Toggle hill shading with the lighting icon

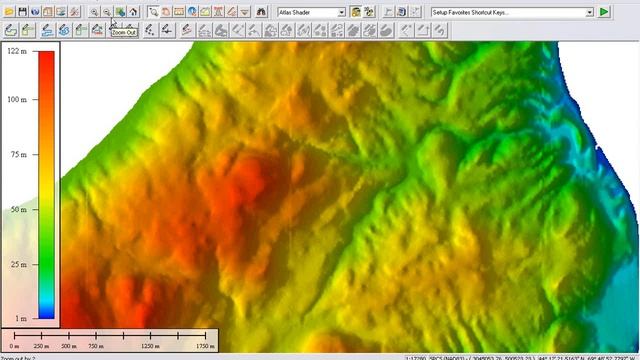point(356,12)
